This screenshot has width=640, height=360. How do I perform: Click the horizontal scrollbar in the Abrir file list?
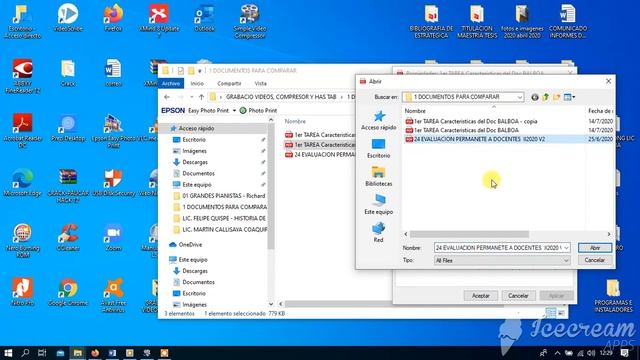point(469,234)
